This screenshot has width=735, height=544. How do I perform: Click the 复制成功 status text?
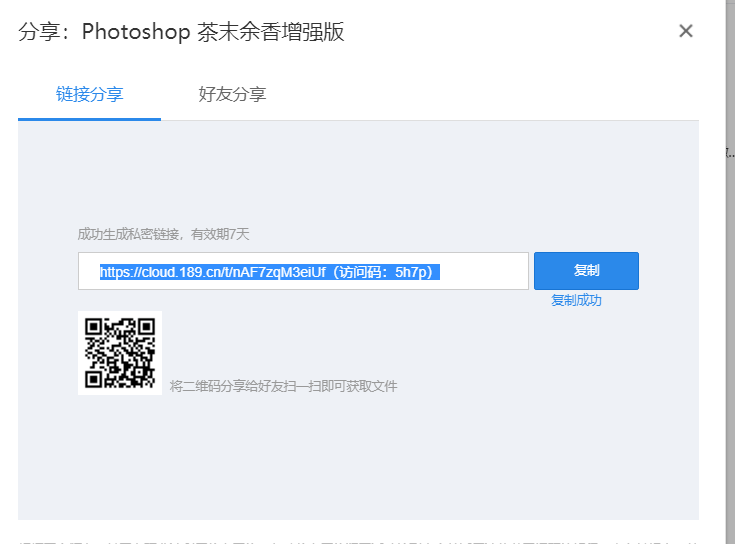tap(576, 300)
